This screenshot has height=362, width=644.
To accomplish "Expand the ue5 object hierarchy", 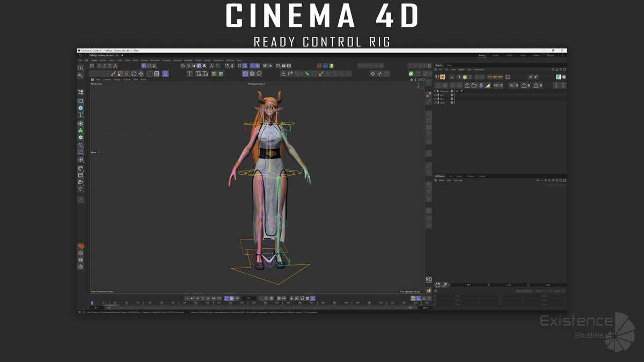I will 435,95.
